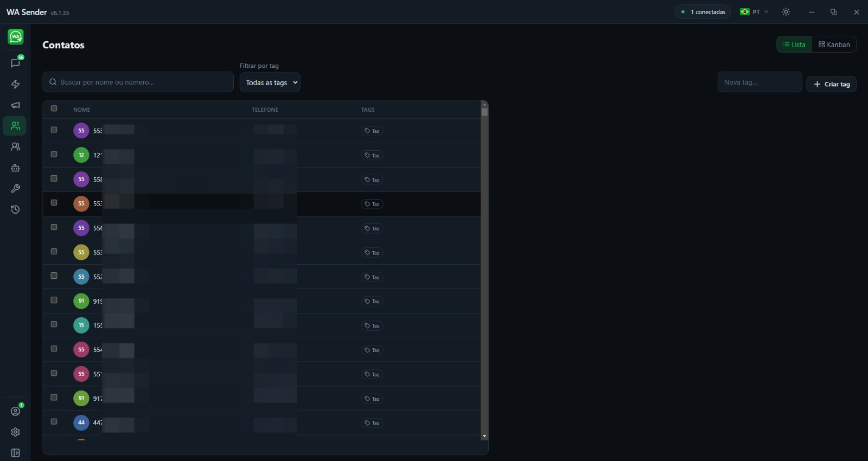Open the account icon with badge 1

16,411
